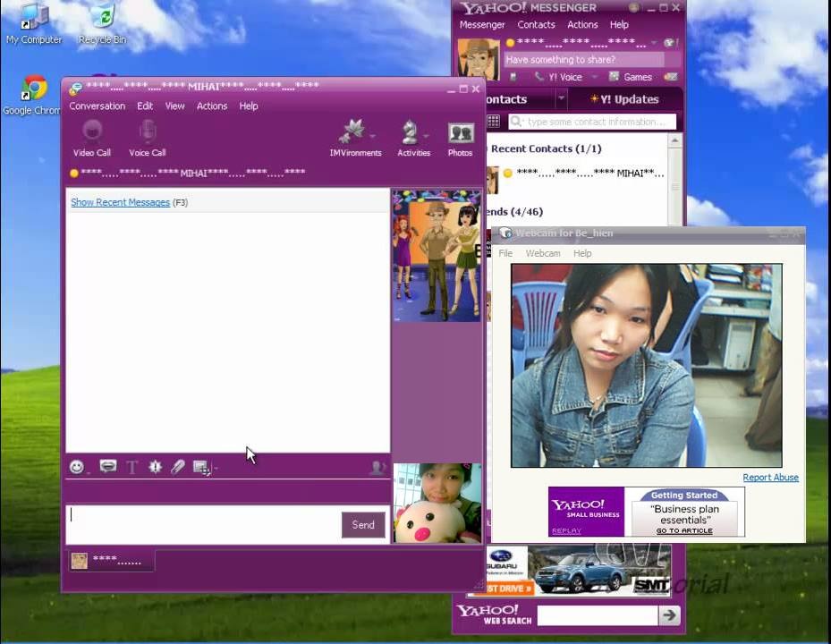The width and height of the screenshot is (831, 644).
Task: Insert an emoticon into the message
Action: point(76,467)
